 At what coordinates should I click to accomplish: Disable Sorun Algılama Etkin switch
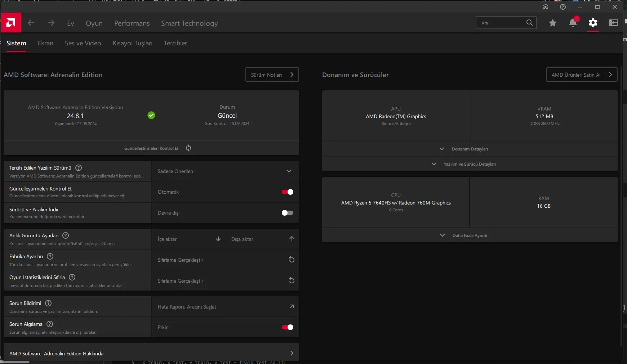click(x=288, y=327)
